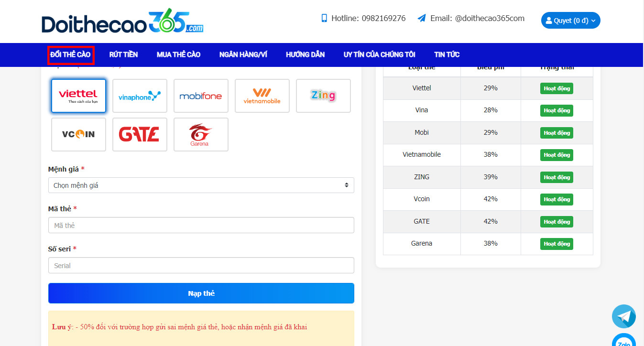Click the Doithecao365 site logo
The image size is (644, 346).
pyautogui.click(x=122, y=21)
